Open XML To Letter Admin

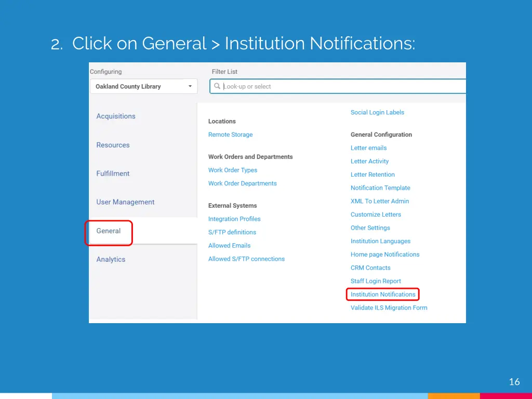click(x=380, y=201)
